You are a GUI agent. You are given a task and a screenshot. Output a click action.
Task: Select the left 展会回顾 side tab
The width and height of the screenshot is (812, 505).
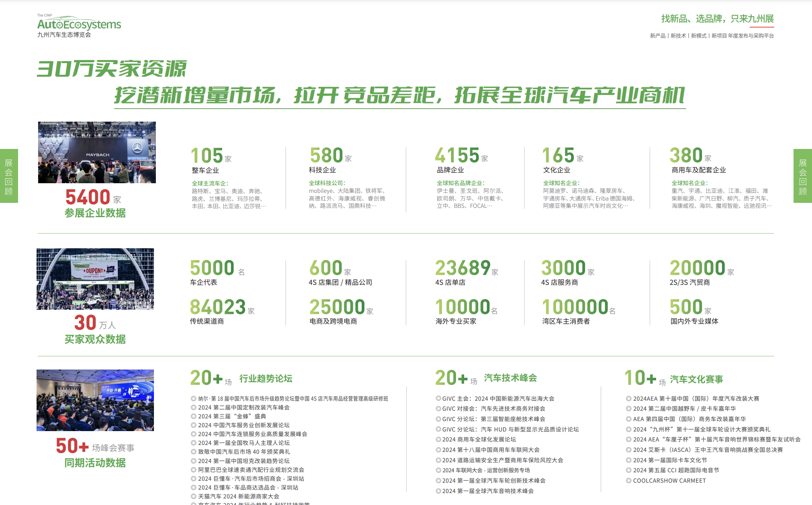pyautogui.click(x=9, y=176)
